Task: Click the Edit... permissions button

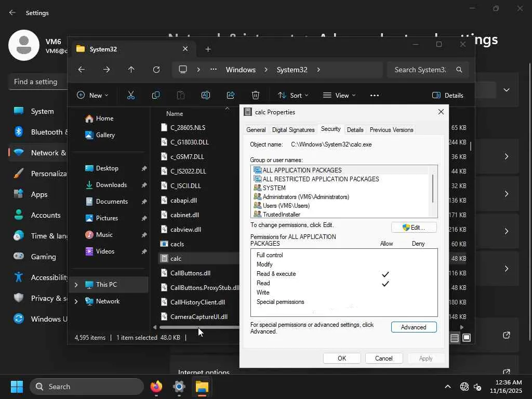Action: coord(414,228)
